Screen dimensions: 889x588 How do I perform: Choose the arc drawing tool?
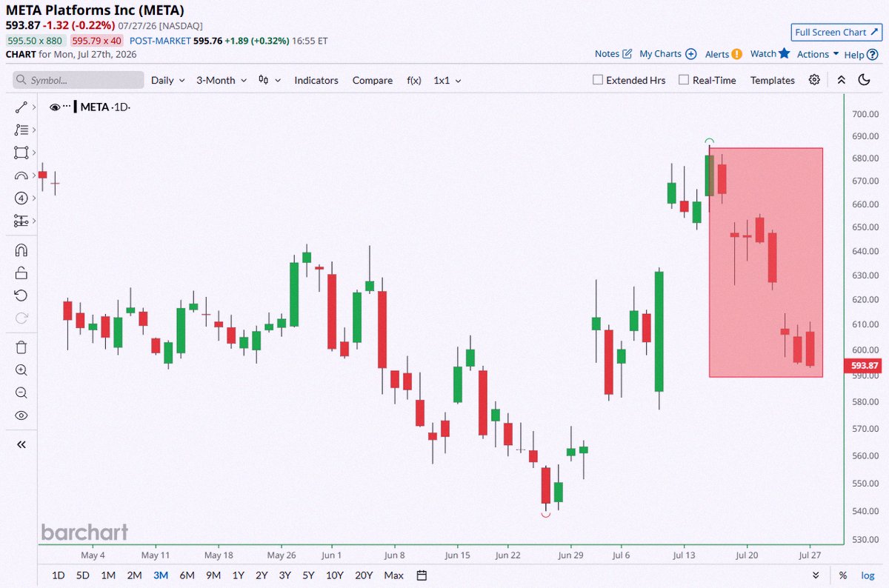coord(21,176)
